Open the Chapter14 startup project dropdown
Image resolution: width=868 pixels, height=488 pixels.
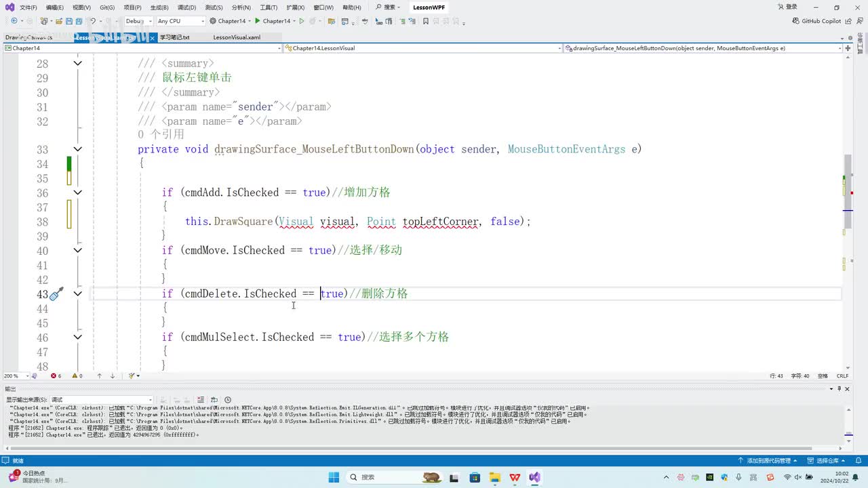click(x=231, y=21)
